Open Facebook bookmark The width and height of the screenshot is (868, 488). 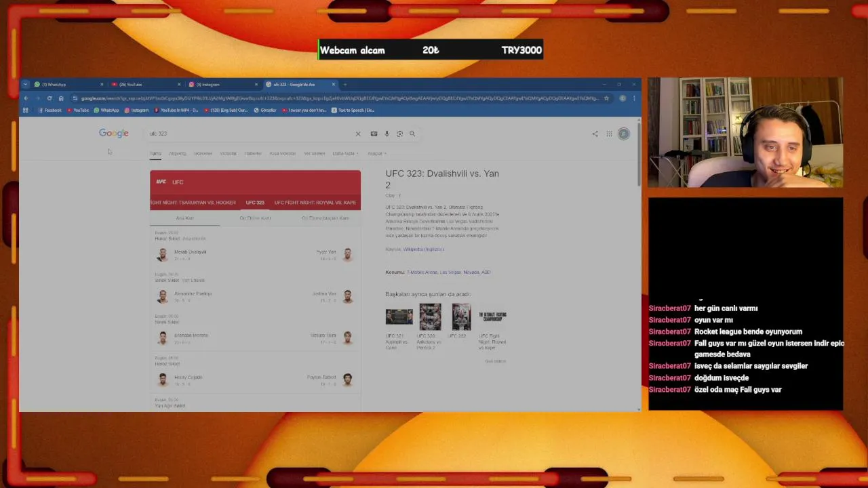(x=50, y=110)
